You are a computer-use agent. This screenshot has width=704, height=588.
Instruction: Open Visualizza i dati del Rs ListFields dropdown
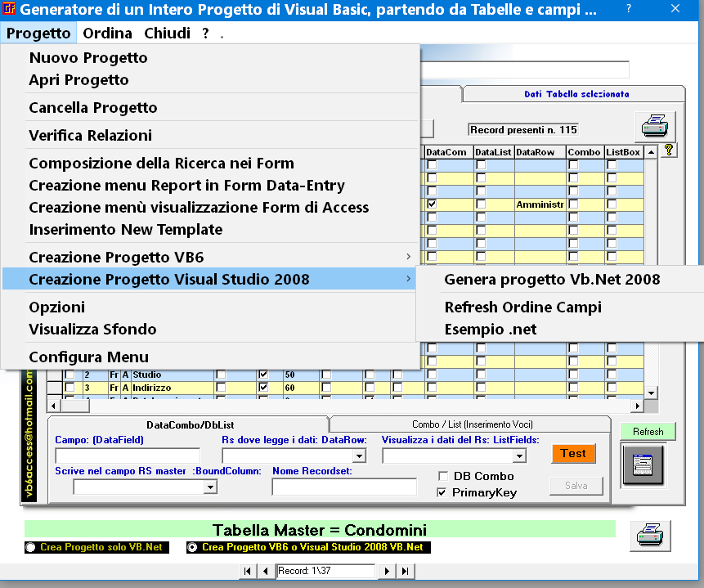[519, 456]
